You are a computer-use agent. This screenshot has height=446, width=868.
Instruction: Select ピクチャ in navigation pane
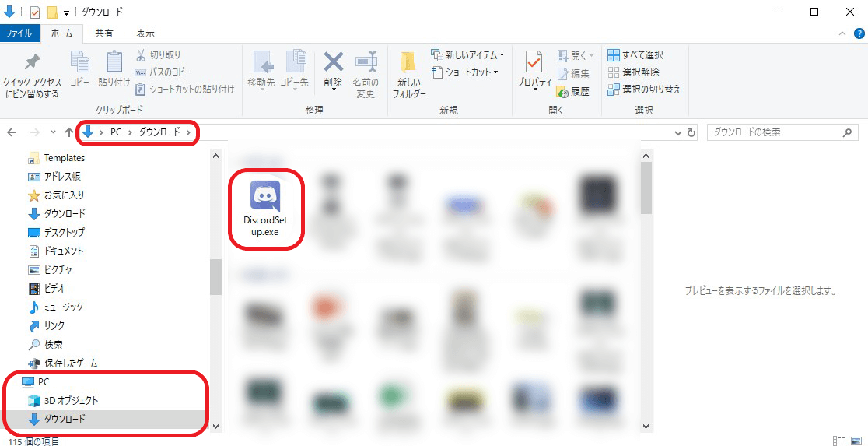click(x=51, y=270)
